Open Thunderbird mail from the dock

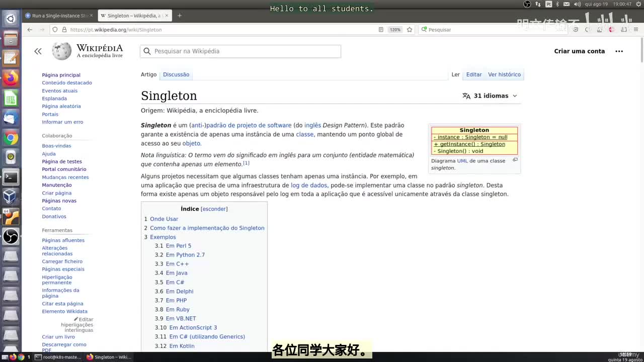11,118
